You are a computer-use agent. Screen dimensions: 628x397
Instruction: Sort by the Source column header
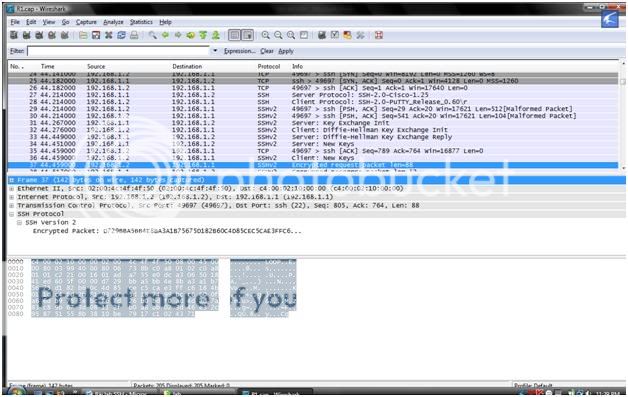pyautogui.click(x=96, y=67)
